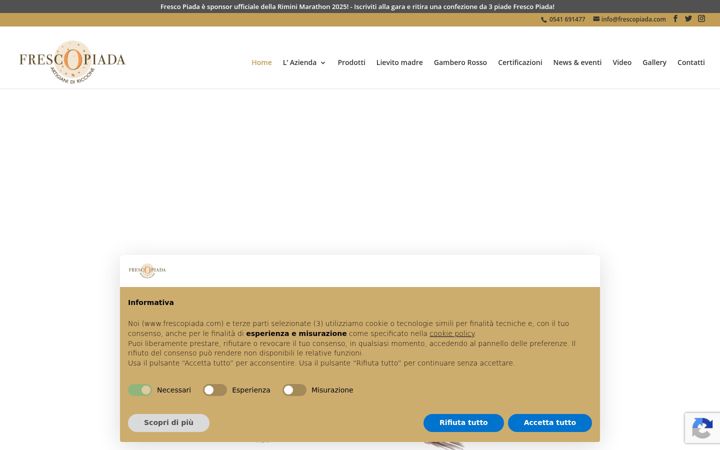Enable the Esperienza cookie switch
This screenshot has height=450, width=720.
pyautogui.click(x=215, y=390)
